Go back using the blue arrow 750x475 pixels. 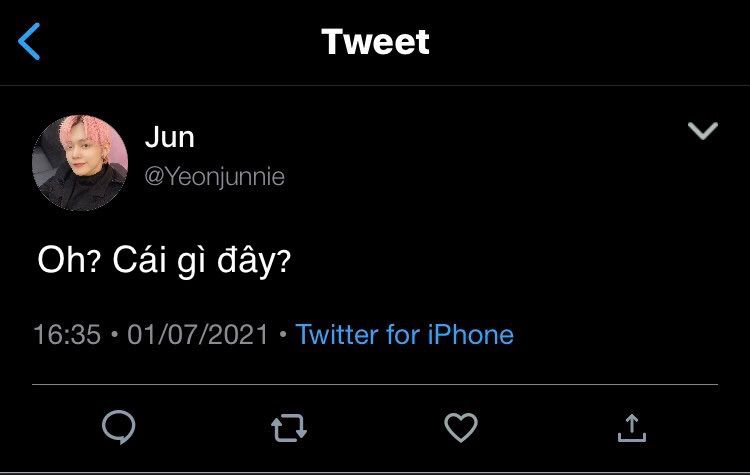pyautogui.click(x=30, y=42)
